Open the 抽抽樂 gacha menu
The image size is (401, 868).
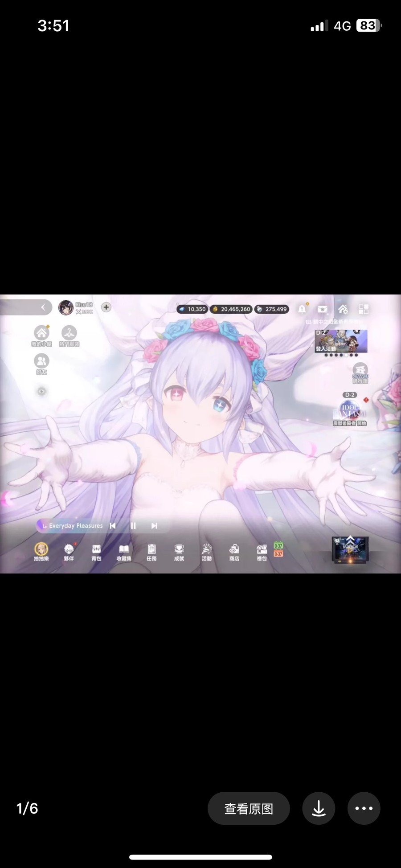coord(41,552)
